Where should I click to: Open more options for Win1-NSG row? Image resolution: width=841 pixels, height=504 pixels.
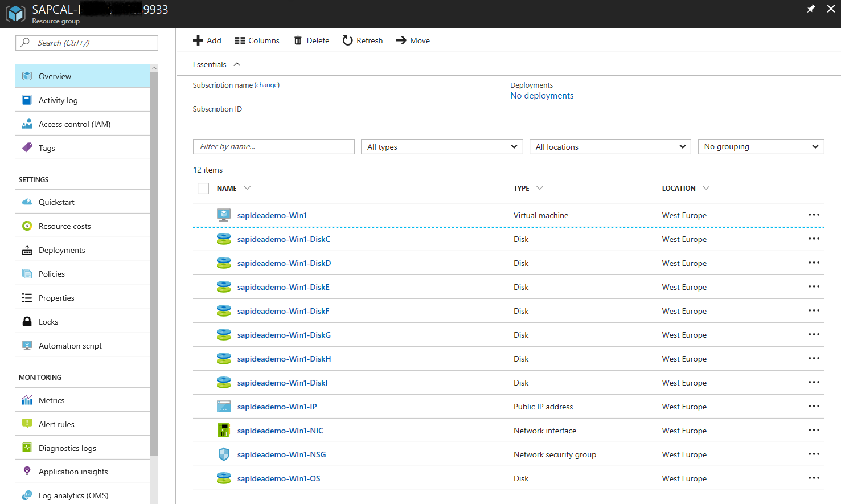point(814,454)
